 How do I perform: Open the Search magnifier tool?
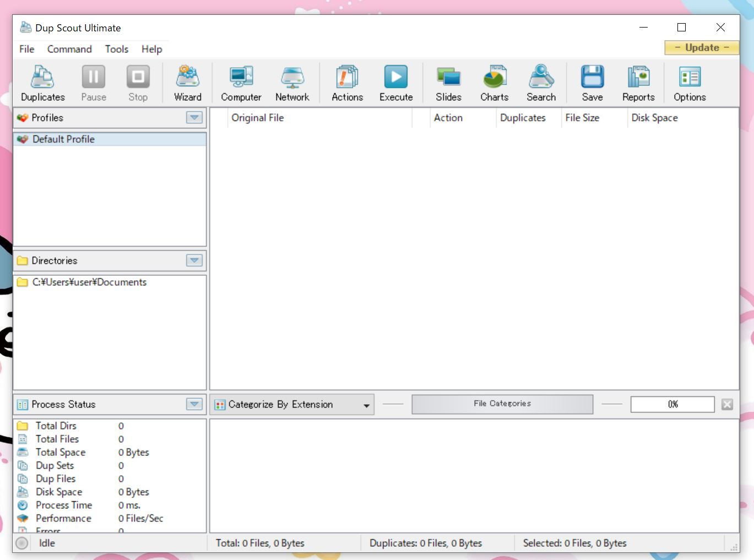(541, 83)
